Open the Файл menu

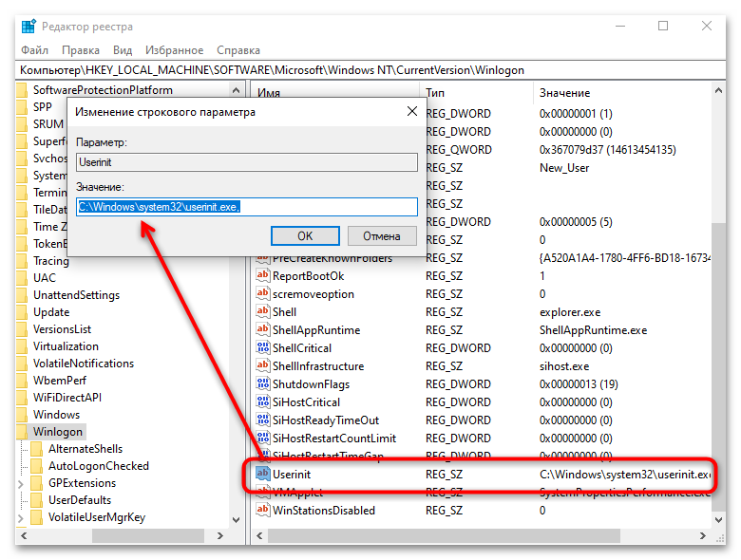coord(35,50)
